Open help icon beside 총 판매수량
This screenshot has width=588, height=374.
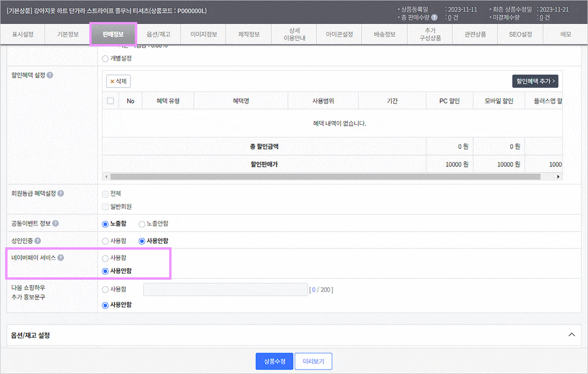point(434,17)
